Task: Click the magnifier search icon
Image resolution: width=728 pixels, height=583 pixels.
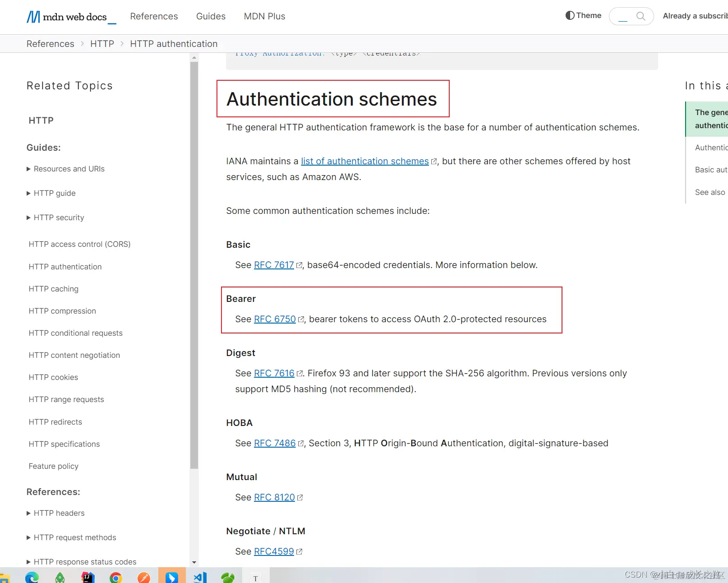Action: [x=640, y=16]
